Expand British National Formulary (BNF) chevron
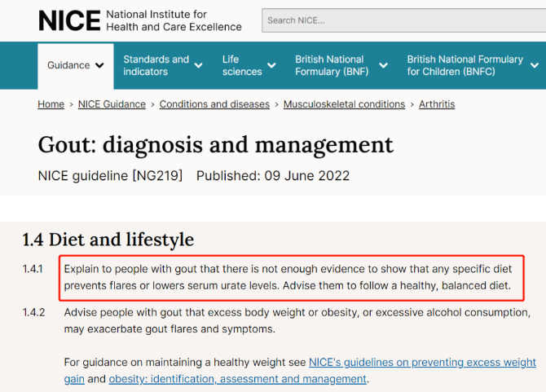546x392 pixels. tap(383, 65)
